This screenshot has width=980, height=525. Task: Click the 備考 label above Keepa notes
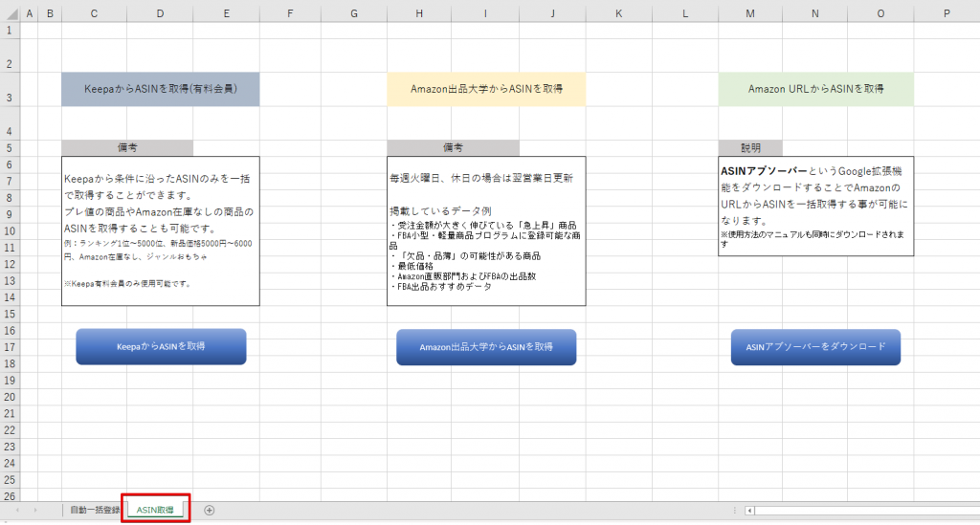[127, 148]
